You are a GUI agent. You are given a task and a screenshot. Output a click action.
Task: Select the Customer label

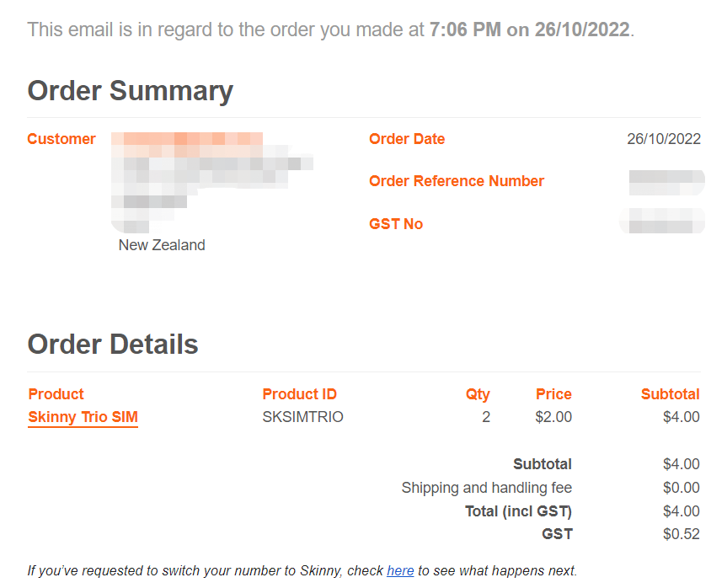click(61, 139)
